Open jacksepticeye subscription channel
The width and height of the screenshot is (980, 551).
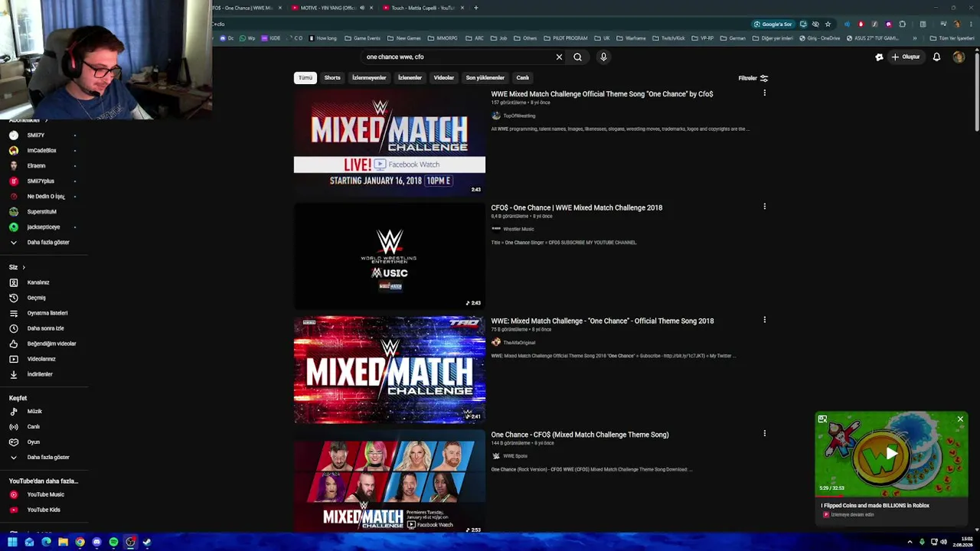(x=44, y=227)
